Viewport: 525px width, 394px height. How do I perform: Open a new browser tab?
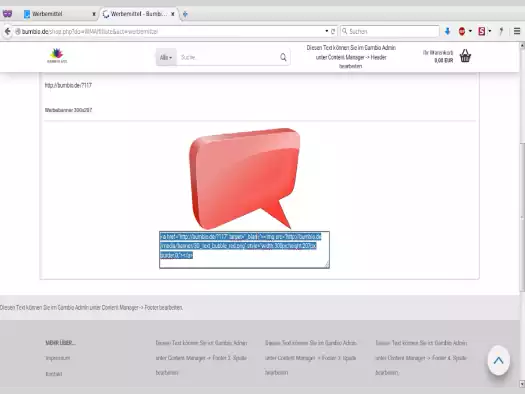click(x=185, y=14)
